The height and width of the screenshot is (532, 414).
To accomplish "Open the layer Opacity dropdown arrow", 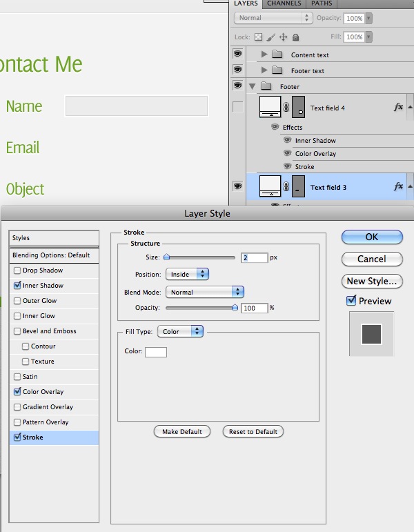I will pyautogui.click(x=368, y=18).
